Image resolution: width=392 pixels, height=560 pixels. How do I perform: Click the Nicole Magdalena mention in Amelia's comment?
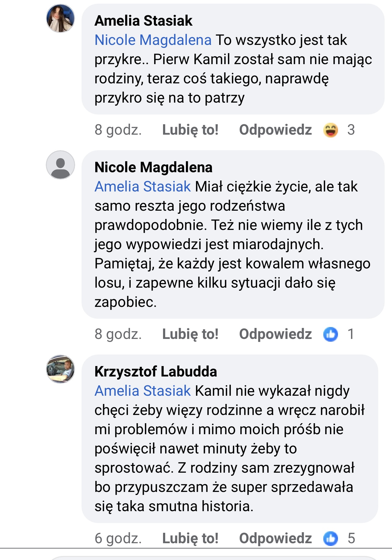click(x=153, y=40)
